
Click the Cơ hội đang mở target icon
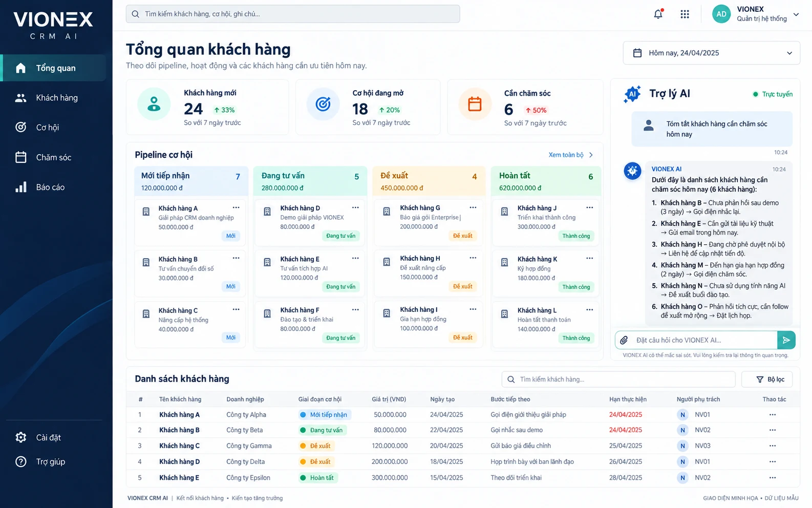323,104
